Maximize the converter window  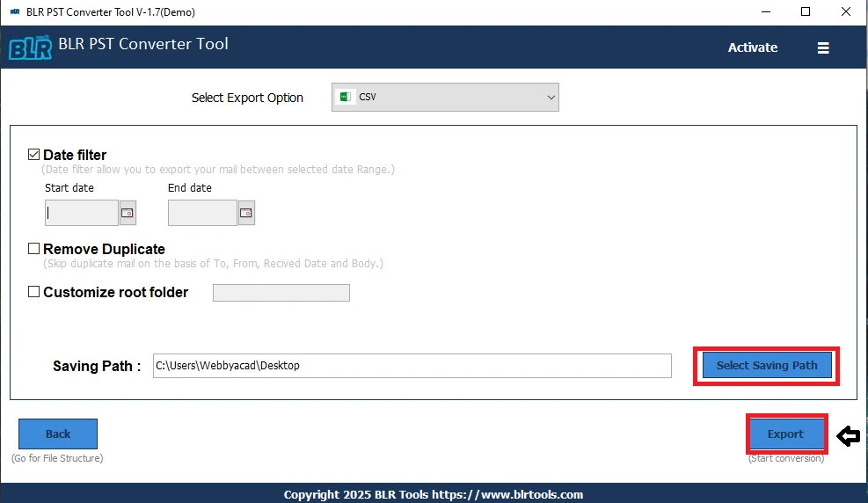pyautogui.click(x=806, y=11)
